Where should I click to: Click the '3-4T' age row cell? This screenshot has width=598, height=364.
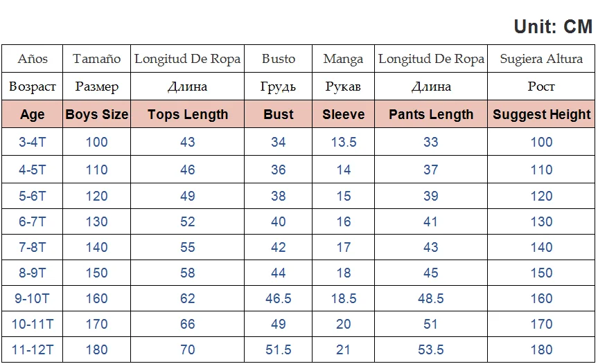pos(33,143)
